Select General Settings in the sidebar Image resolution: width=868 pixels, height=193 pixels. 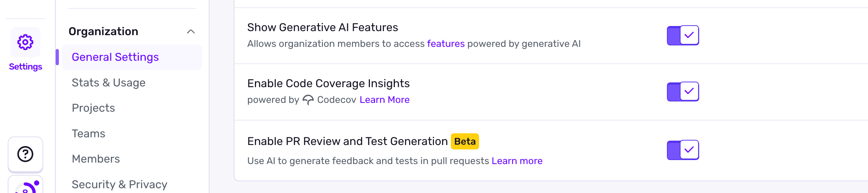(115, 57)
